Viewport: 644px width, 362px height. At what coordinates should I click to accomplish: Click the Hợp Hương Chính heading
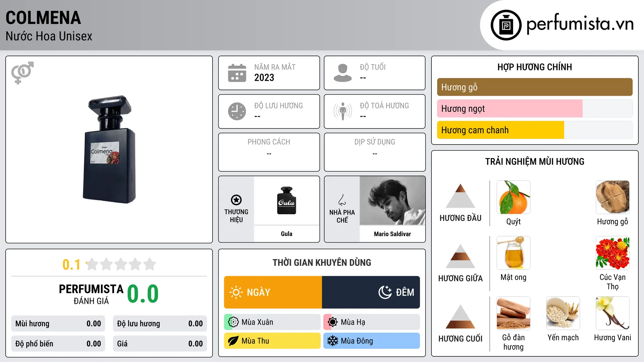click(535, 67)
